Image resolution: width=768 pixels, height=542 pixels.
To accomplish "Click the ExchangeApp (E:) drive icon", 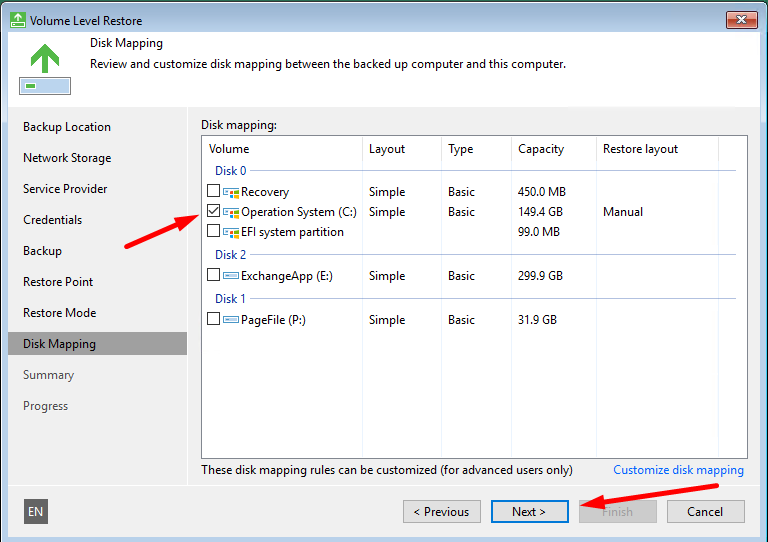I will pyautogui.click(x=231, y=276).
